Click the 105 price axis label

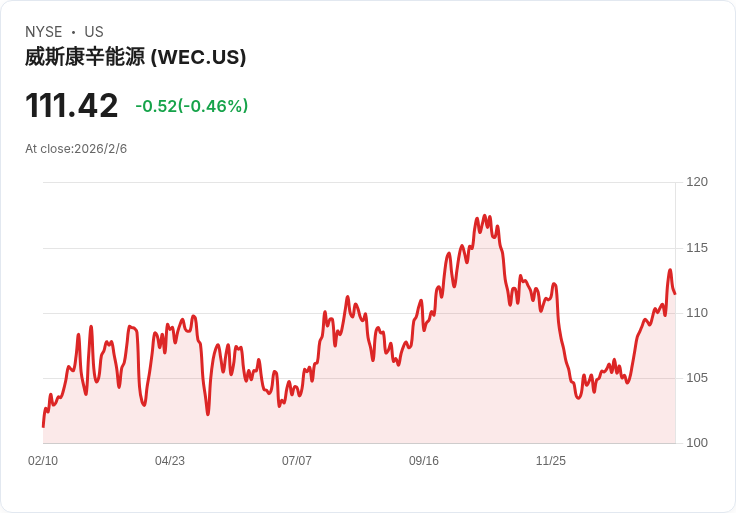[697, 378]
